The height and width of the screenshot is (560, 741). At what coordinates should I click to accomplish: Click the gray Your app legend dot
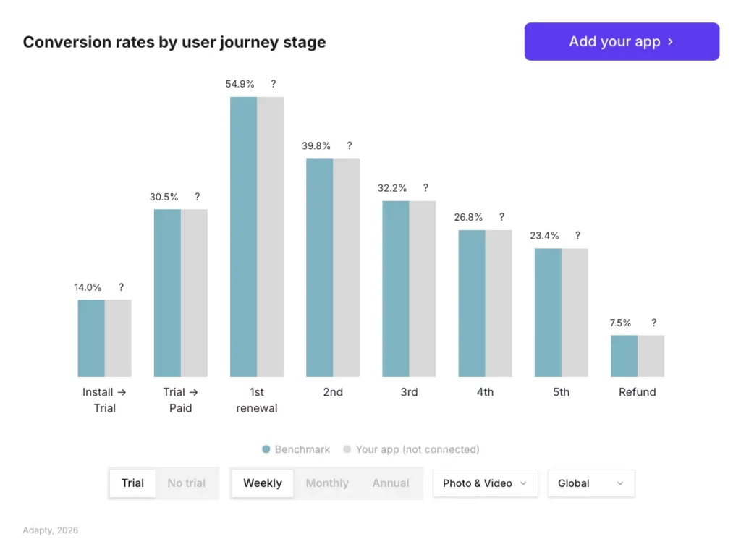[347, 449]
